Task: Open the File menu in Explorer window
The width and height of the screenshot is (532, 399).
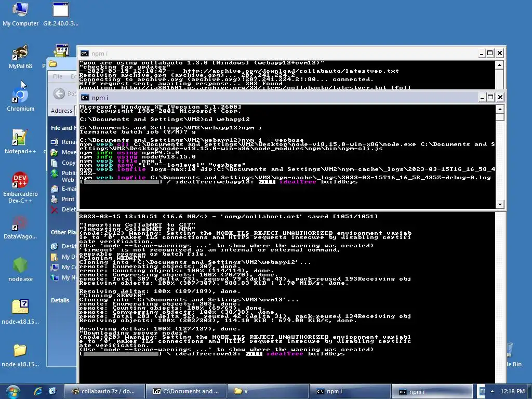Action: click(x=57, y=76)
